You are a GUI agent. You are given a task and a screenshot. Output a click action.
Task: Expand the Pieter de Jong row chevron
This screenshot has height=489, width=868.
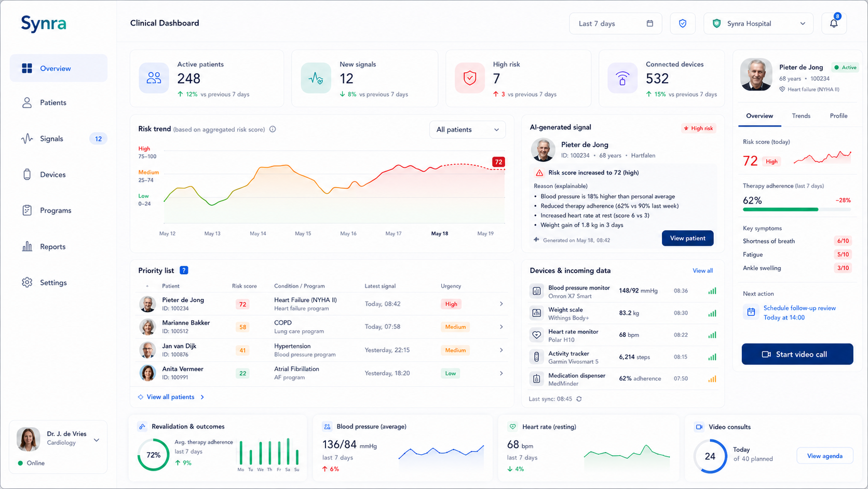(501, 304)
